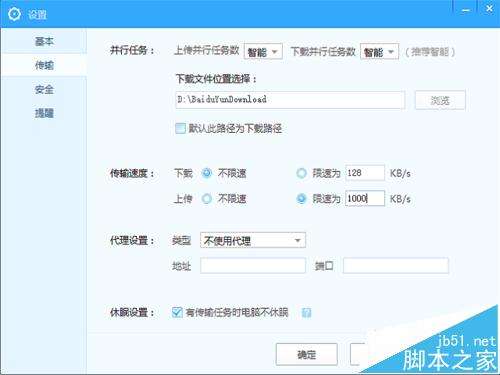Click the download speed limit field 128
The height and width of the screenshot is (375, 500).
coord(365,173)
